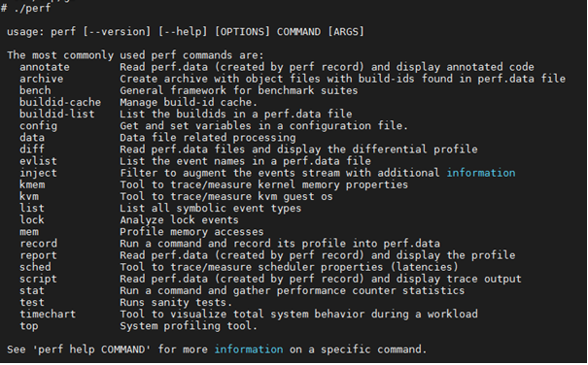Click the 'test' command name
The image size is (588, 365).
pyautogui.click(x=32, y=303)
